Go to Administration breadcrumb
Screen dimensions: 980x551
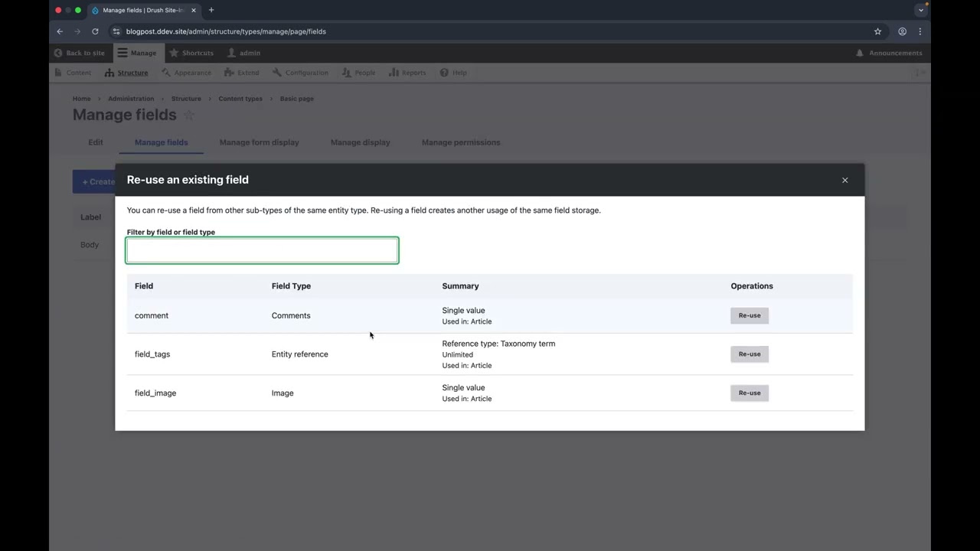(131, 99)
